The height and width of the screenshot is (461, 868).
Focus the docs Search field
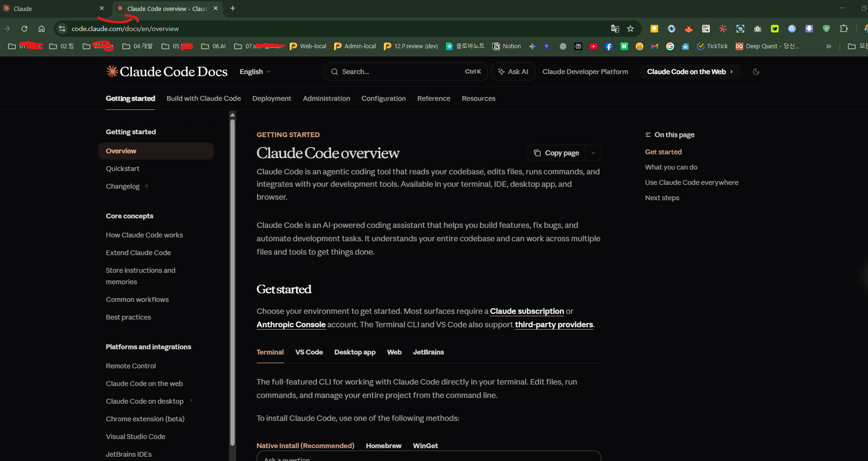coord(405,72)
